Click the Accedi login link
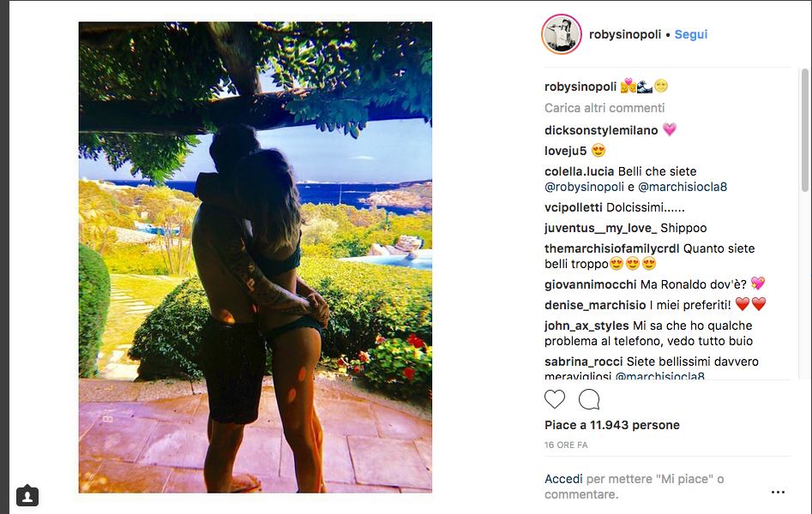 [563, 479]
